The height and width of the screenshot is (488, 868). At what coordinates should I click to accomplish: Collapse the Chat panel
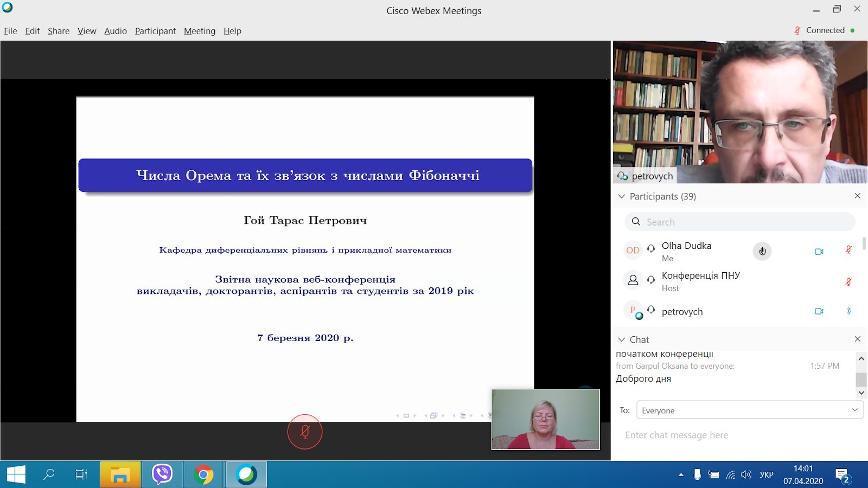(x=622, y=339)
